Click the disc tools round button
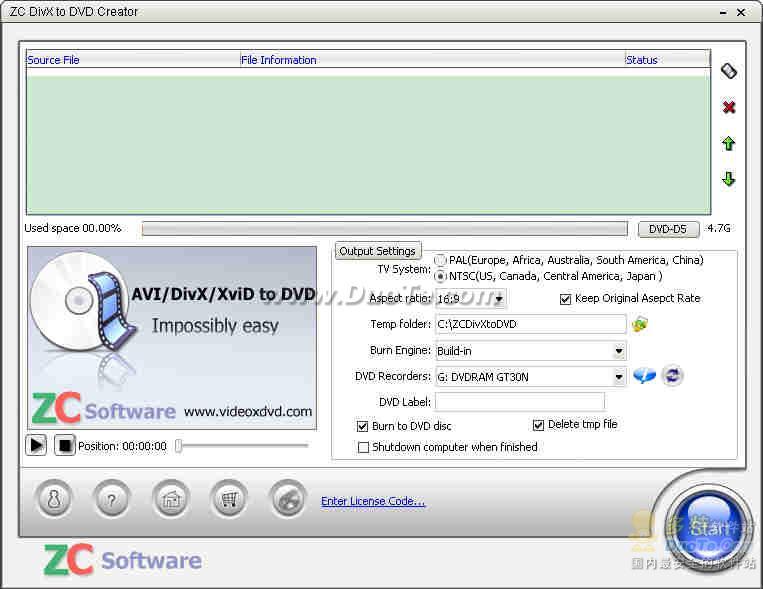 tap(288, 498)
